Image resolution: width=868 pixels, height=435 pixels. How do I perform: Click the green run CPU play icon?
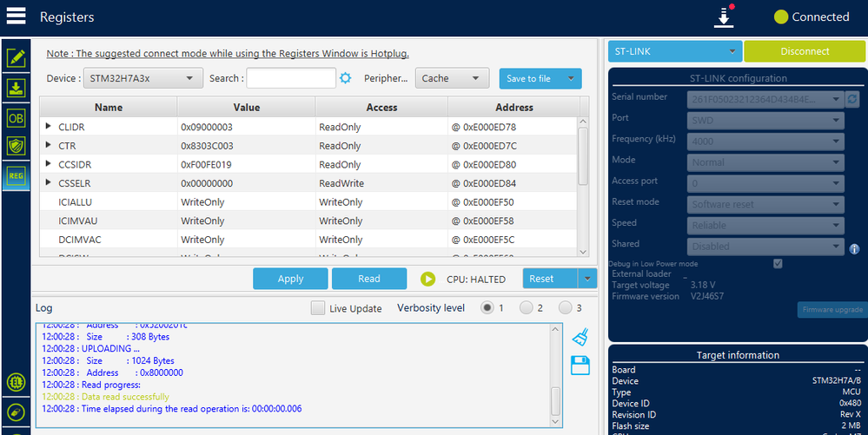(427, 279)
